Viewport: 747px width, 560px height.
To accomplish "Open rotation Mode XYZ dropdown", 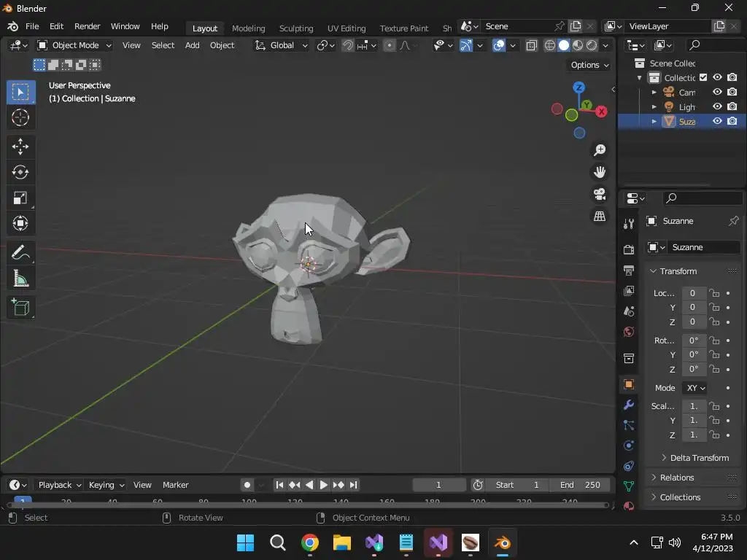I will (695, 388).
